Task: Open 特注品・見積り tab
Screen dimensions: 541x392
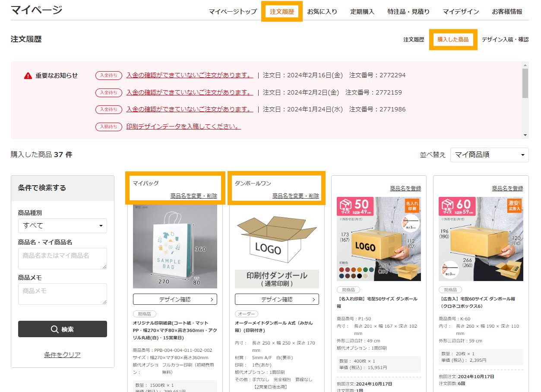Action: point(408,12)
